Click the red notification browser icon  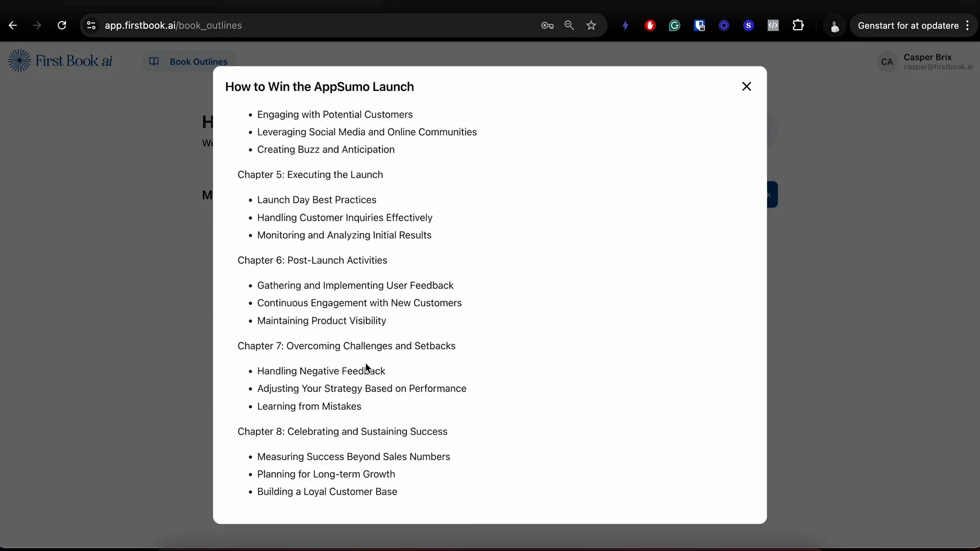(650, 26)
